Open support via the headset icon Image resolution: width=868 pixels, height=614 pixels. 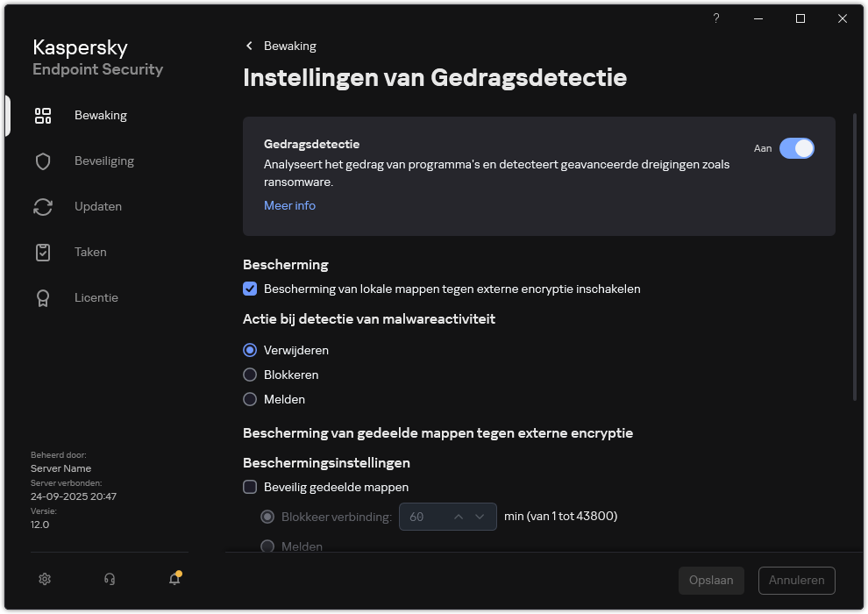(109, 579)
